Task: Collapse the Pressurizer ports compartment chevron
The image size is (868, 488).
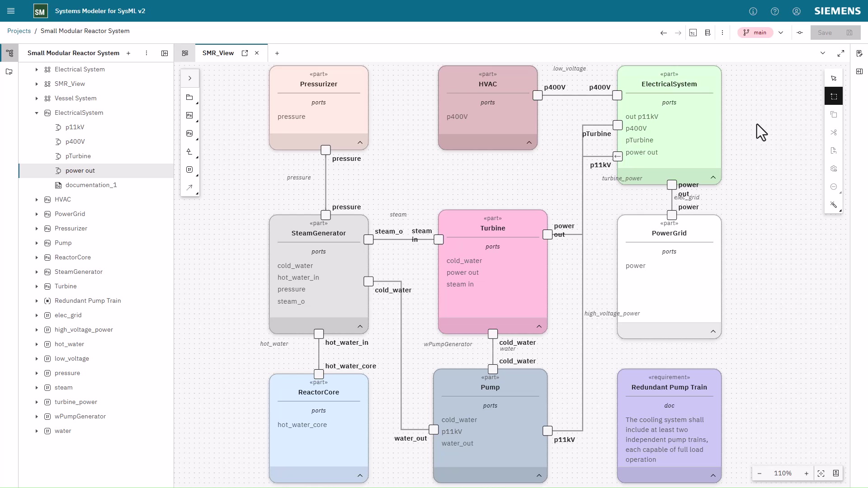Action: pos(360,142)
